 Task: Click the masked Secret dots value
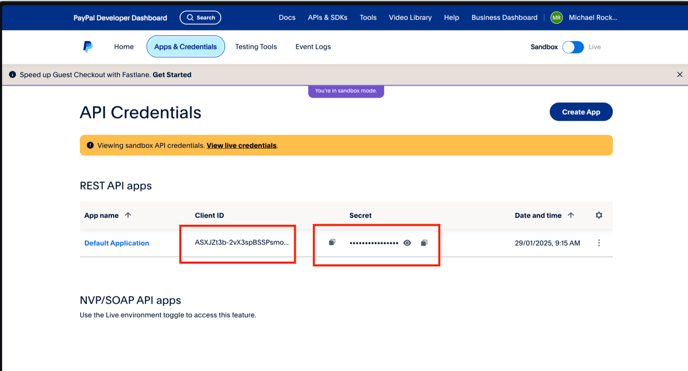[374, 243]
